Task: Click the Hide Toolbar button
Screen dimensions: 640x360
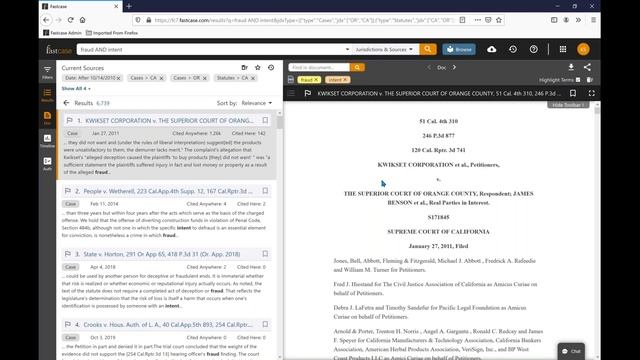Action: [x=568, y=105]
